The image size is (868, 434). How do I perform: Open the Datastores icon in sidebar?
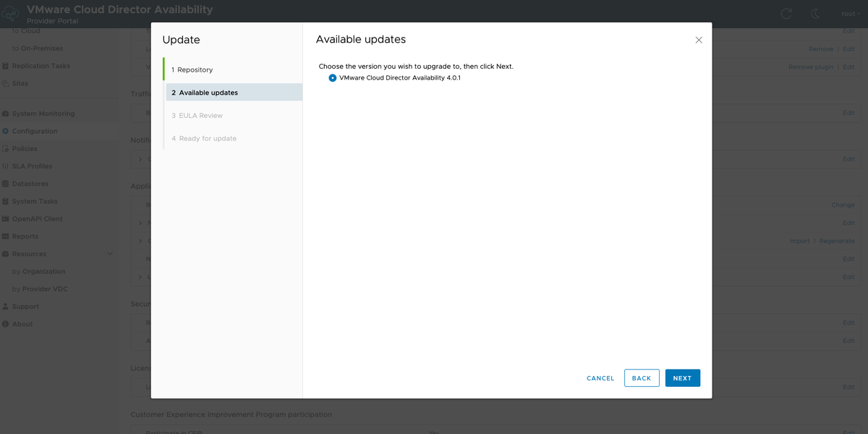(x=6, y=184)
